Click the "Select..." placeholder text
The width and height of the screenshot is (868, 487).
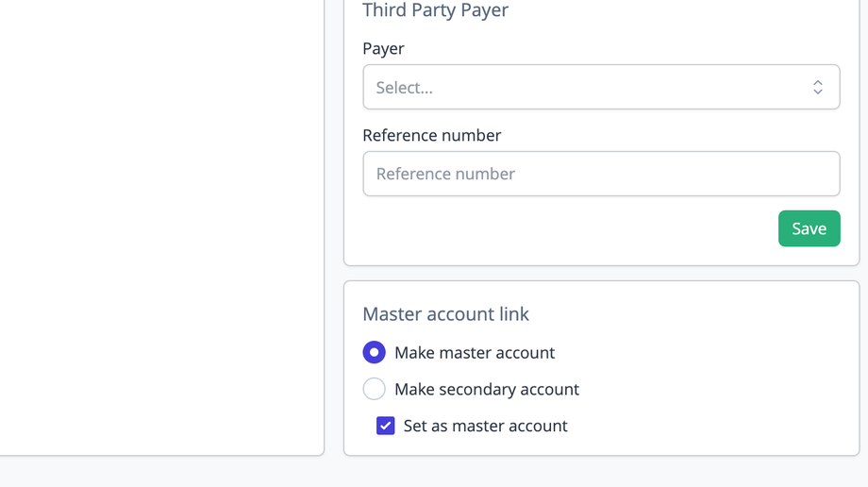tap(405, 88)
